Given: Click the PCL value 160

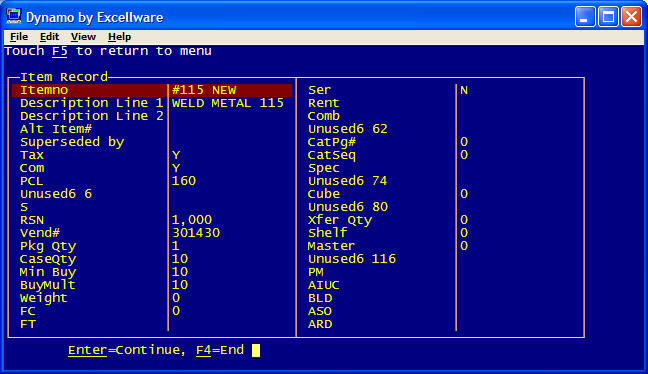Looking at the screenshot, I should coord(184,181).
